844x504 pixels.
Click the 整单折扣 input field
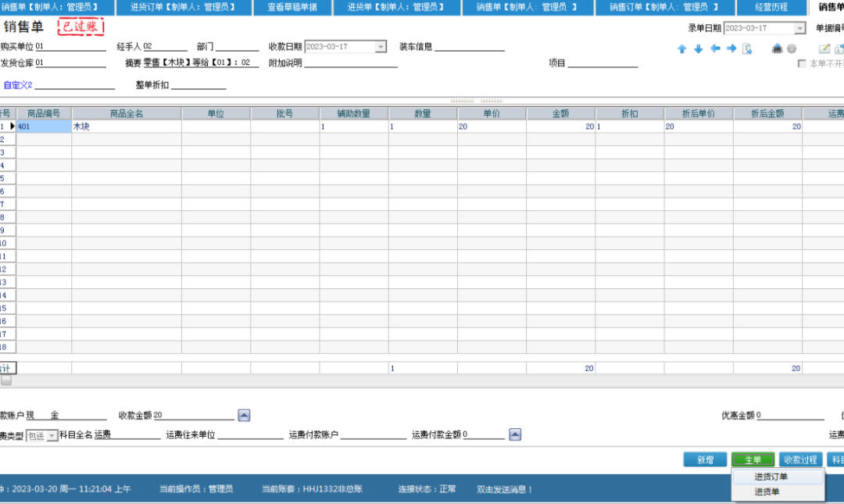click(x=198, y=85)
